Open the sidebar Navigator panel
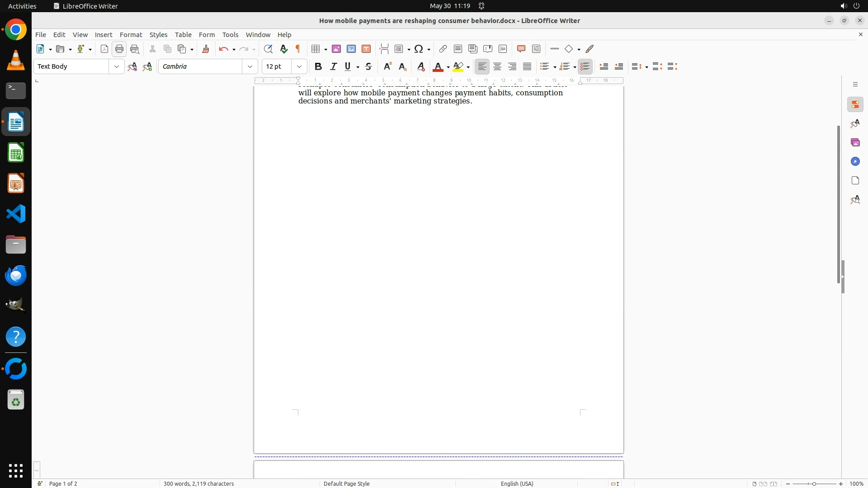This screenshot has height=488, width=868. pos(855,162)
